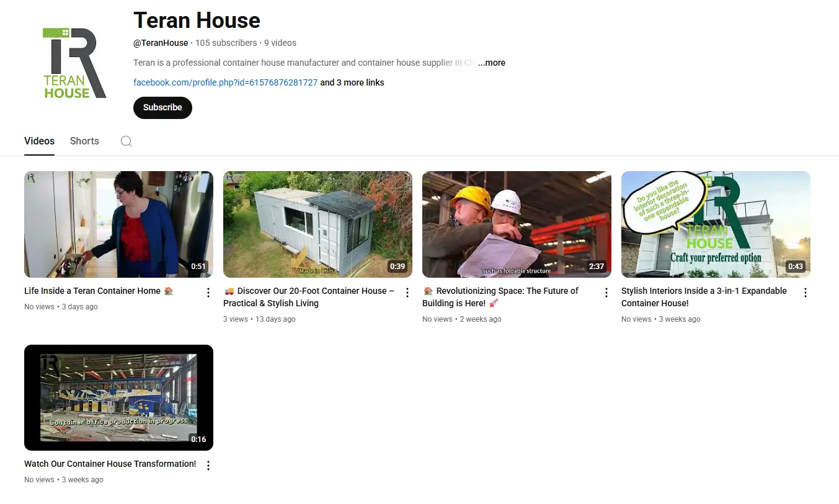Image resolution: width=839 pixels, height=504 pixels.
Task: Click the Teran House channel logo avatar
Action: click(x=74, y=63)
